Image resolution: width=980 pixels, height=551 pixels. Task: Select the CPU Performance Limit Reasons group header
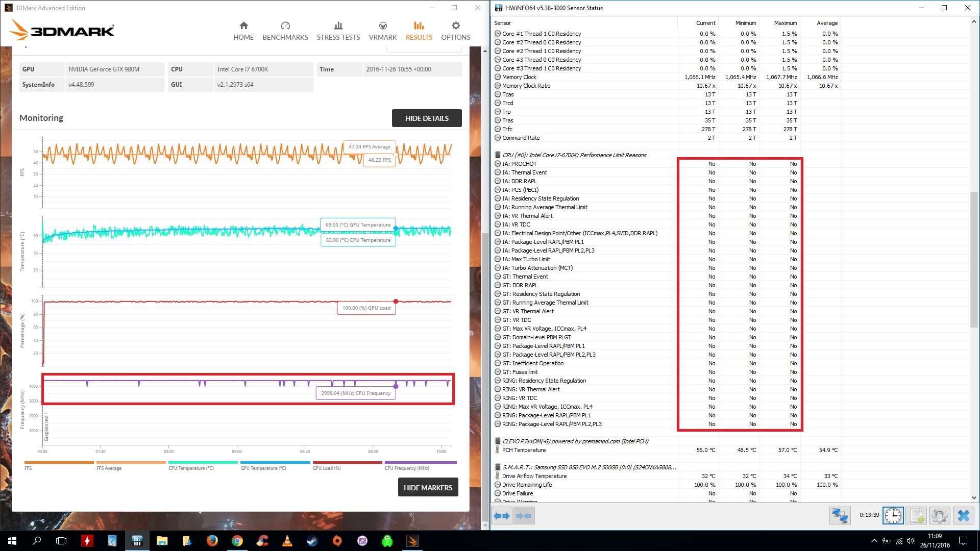pos(574,155)
